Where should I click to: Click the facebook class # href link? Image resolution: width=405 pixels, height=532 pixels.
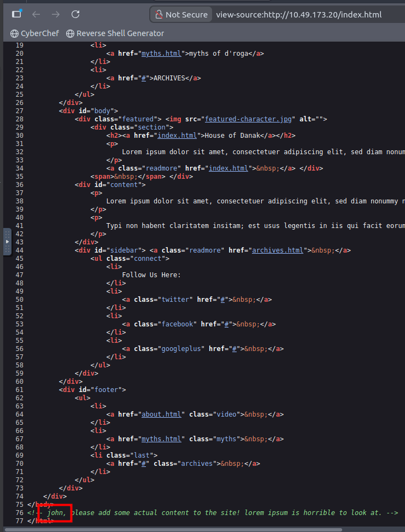pos(230,324)
